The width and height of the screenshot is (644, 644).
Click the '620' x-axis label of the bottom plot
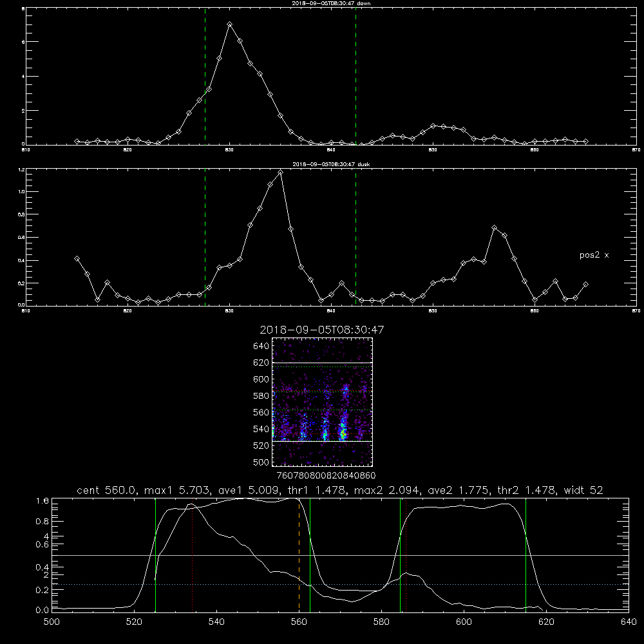tap(547, 622)
